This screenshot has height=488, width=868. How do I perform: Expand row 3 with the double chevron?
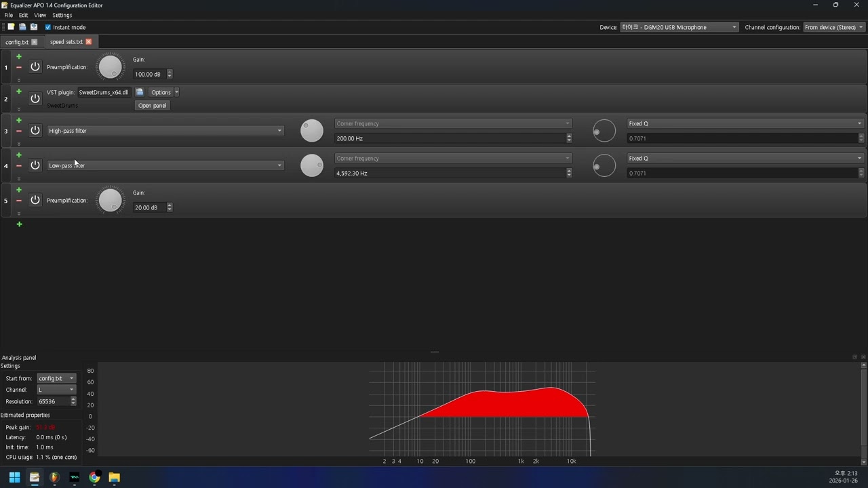tap(19, 144)
